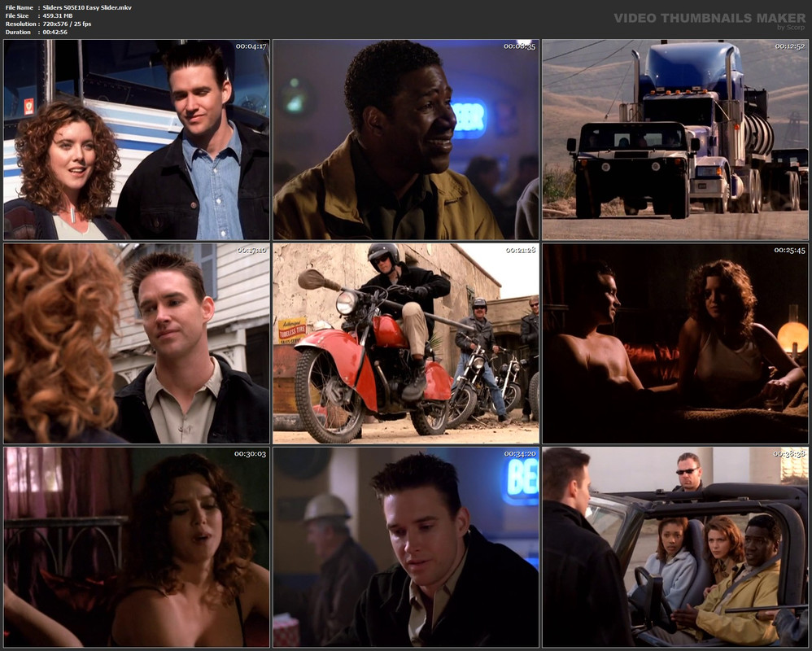
Task: Click the 'Resolution' label
Action: coord(20,24)
